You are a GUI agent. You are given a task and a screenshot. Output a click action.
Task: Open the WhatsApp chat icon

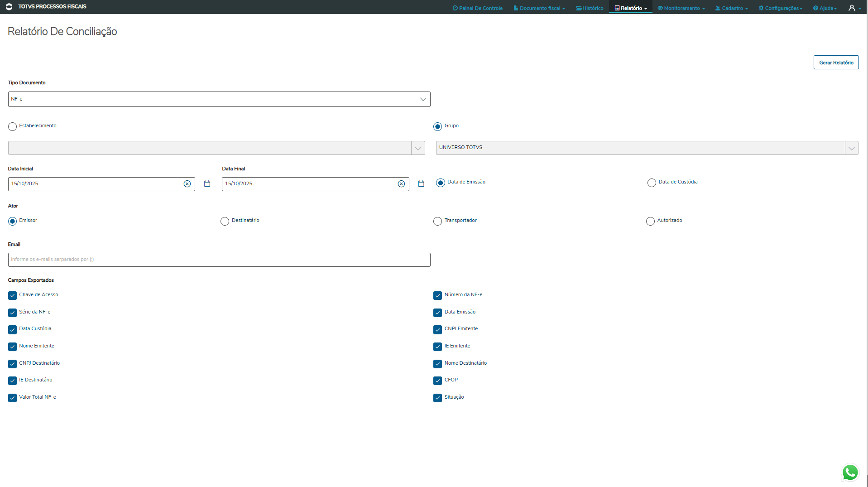click(x=849, y=473)
